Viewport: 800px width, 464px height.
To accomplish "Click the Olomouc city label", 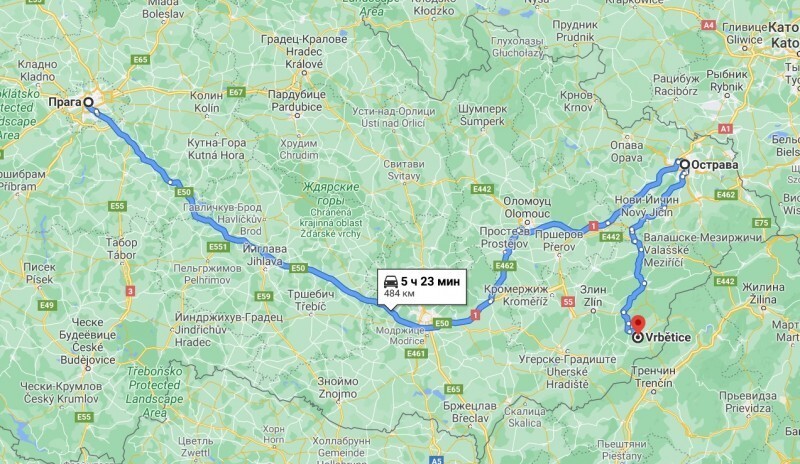I will tap(527, 207).
